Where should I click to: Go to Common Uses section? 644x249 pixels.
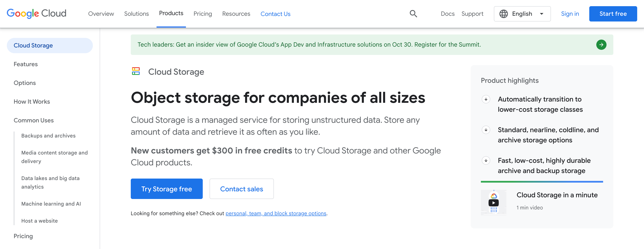click(x=33, y=120)
